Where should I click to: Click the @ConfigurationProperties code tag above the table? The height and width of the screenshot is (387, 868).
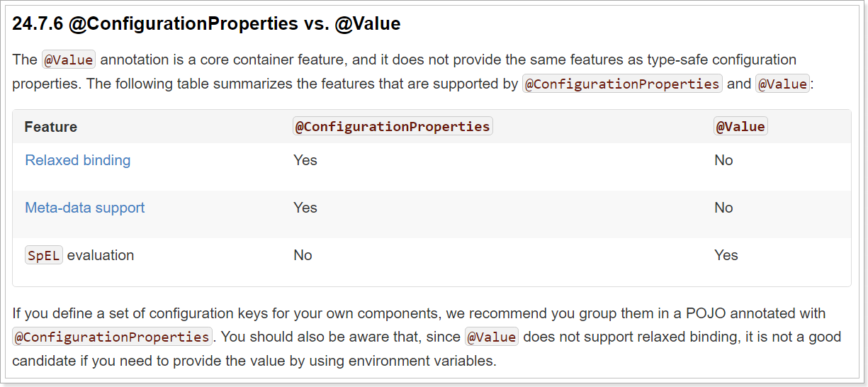click(622, 84)
